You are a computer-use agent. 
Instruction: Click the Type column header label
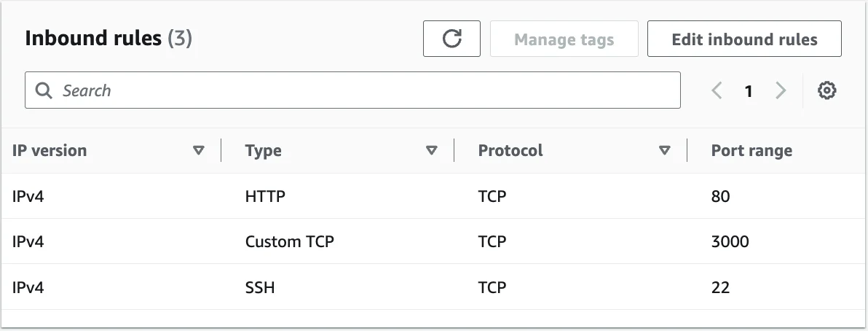click(x=263, y=150)
